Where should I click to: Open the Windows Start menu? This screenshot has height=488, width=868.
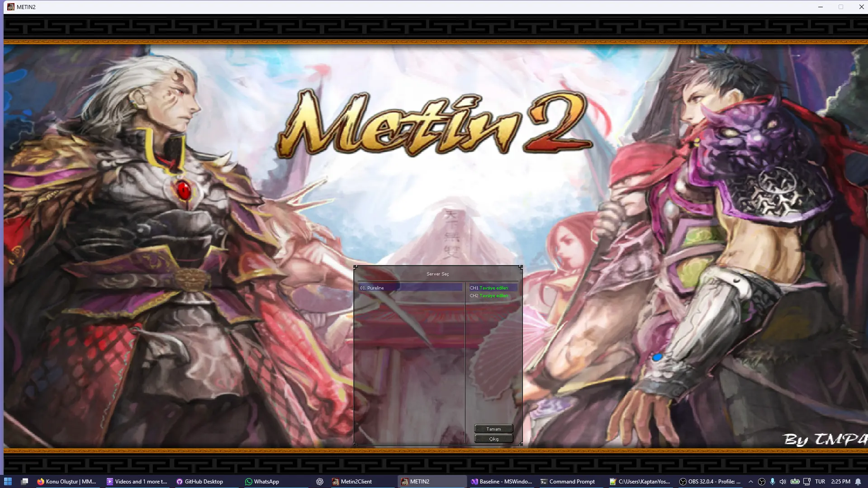pyautogui.click(x=8, y=482)
